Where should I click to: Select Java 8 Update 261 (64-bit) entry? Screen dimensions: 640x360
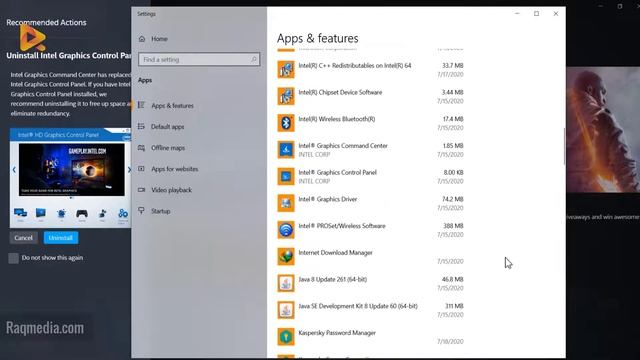click(371, 283)
